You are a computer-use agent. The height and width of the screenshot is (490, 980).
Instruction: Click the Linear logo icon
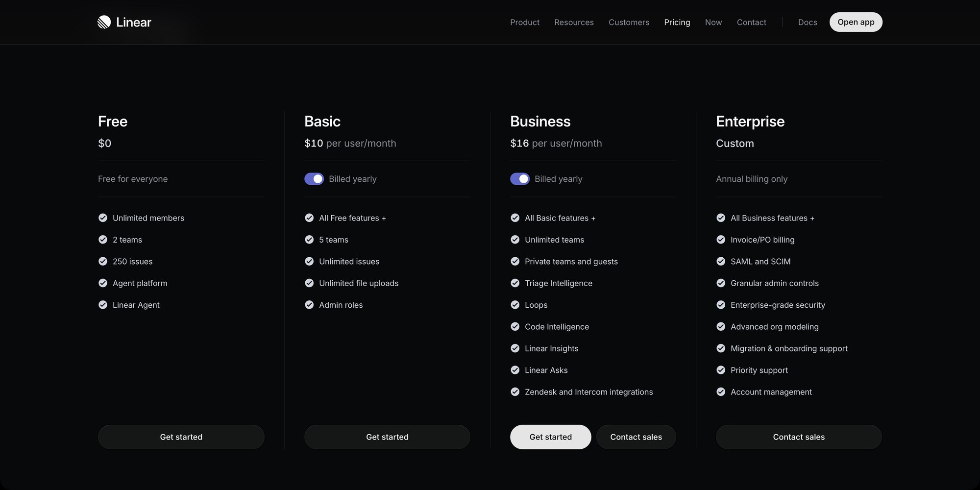coord(104,22)
